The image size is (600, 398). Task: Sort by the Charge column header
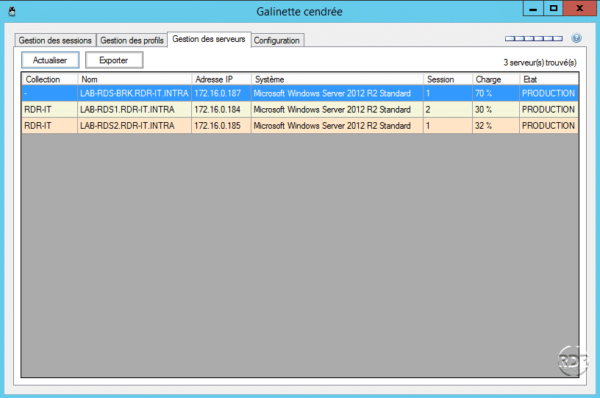tap(496, 79)
